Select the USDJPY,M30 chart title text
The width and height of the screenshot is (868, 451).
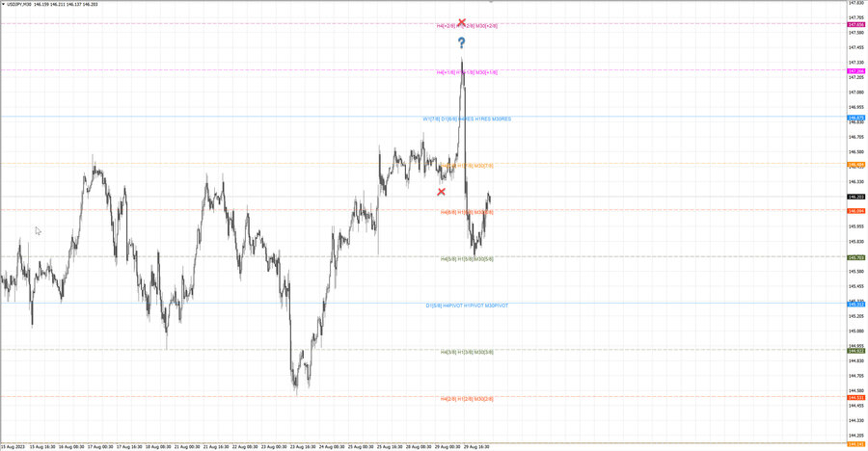pyautogui.click(x=19, y=5)
